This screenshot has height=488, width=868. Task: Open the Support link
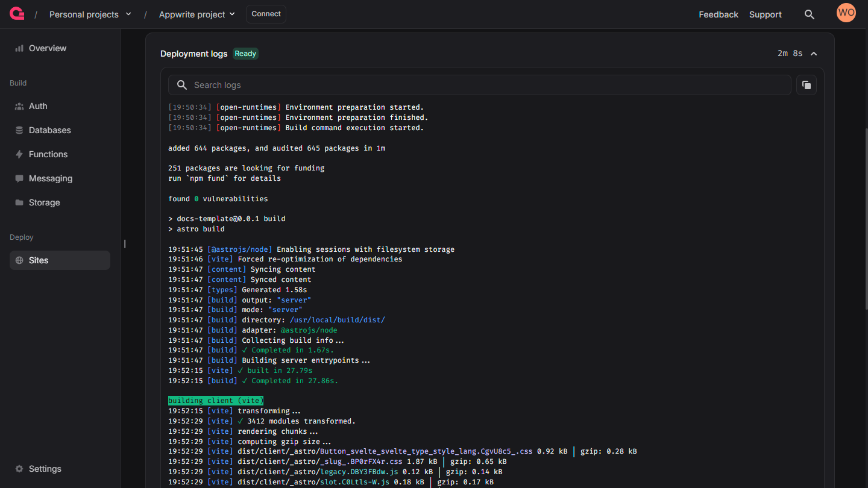pyautogui.click(x=766, y=14)
